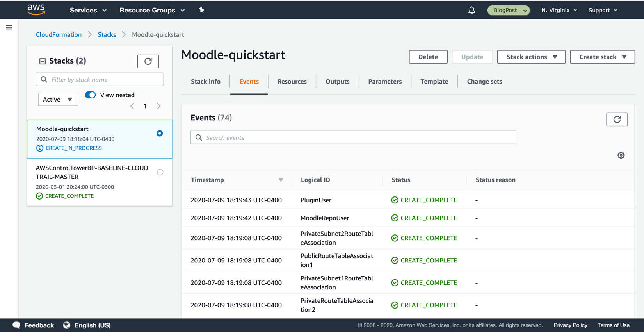Click the CREATE_IN_PROGRESS status text
The image size is (644, 332).
[x=73, y=148]
